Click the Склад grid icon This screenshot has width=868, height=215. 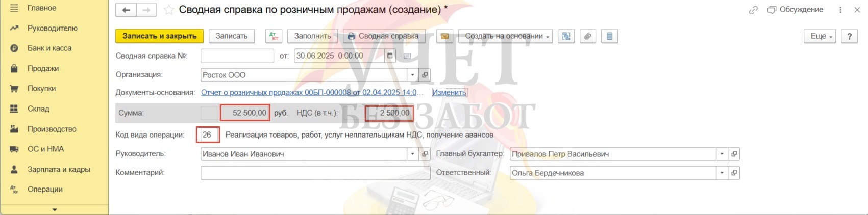coord(14,109)
